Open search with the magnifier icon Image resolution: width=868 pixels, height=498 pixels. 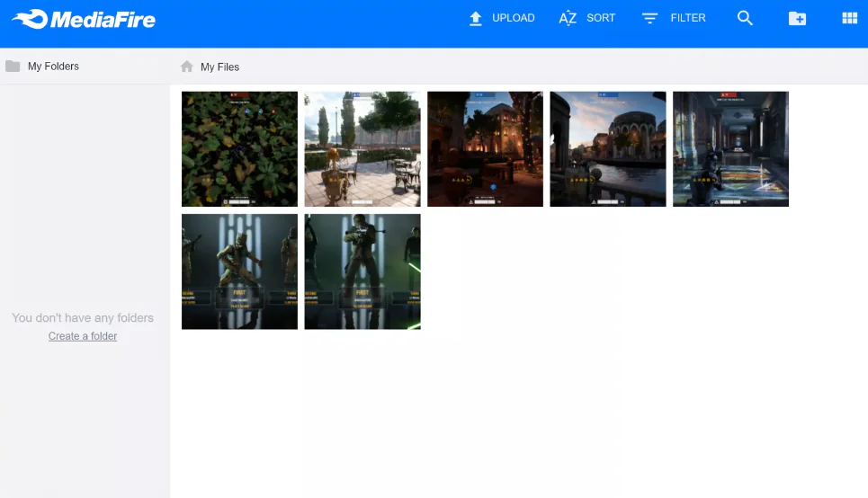tap(745, 18)
